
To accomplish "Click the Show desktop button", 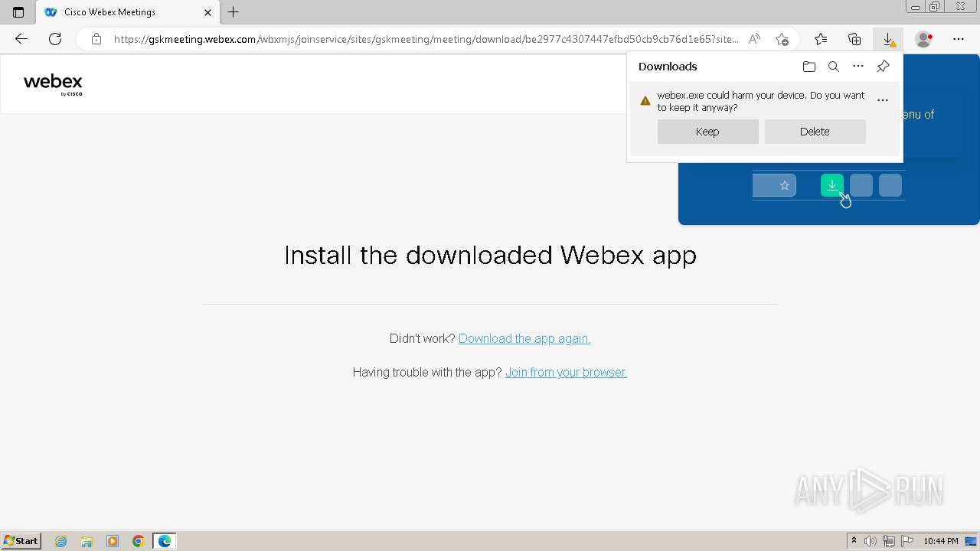I will tap(972, 541).
